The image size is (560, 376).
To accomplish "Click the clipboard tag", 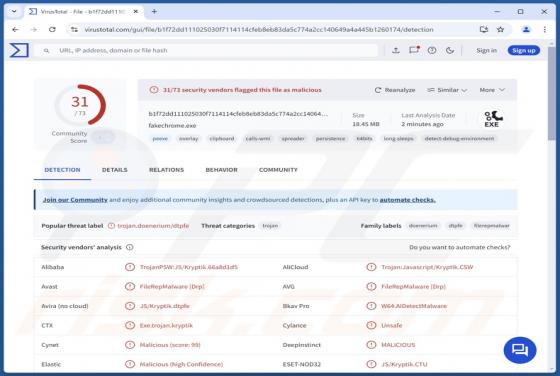I will 222,139.
